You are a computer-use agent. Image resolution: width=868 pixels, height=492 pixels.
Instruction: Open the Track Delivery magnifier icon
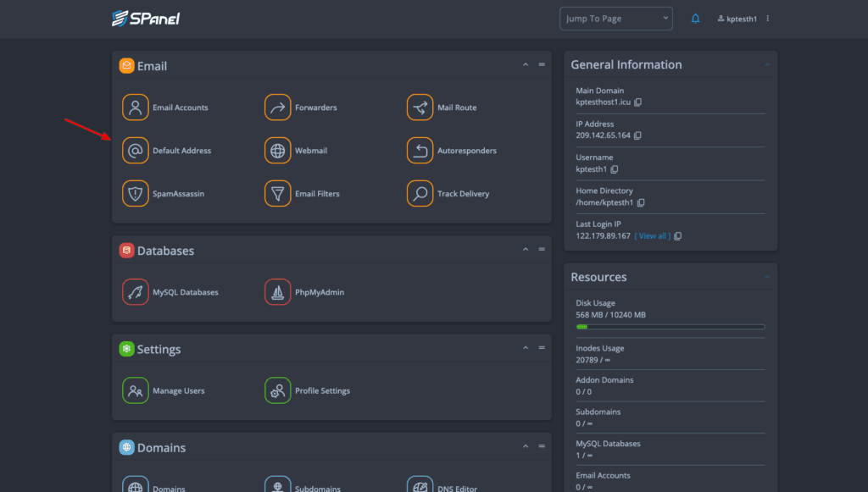(420, 193)
